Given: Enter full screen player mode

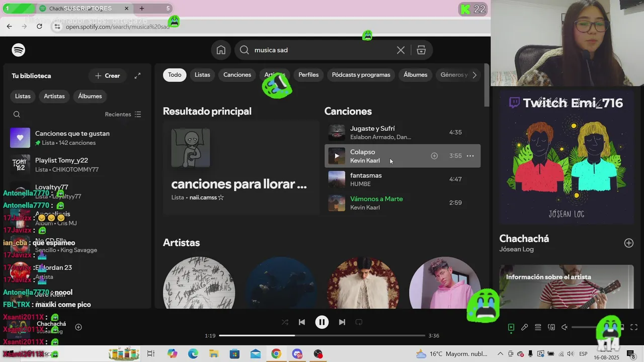Looking at the screenshot, I should coord(634,327).
